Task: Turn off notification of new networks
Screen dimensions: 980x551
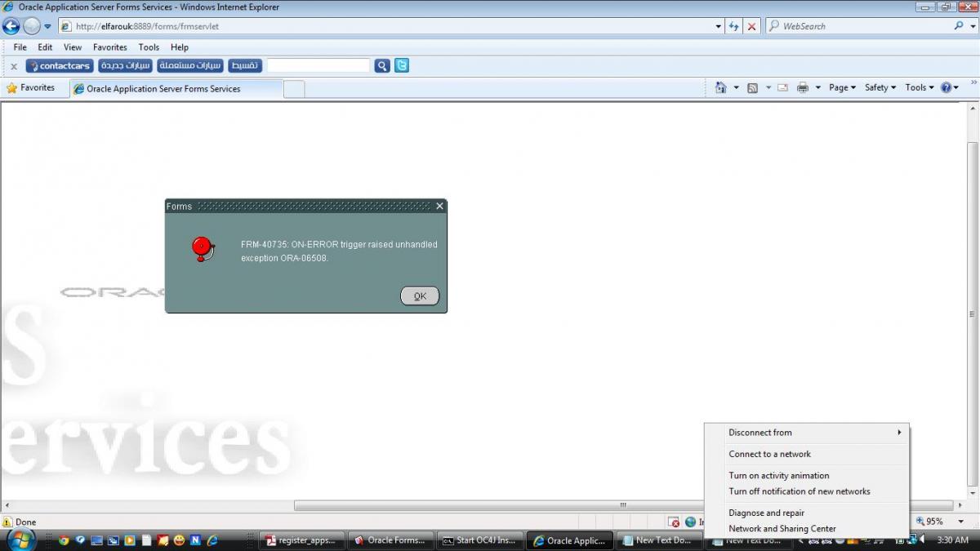Action: [800, 491]
